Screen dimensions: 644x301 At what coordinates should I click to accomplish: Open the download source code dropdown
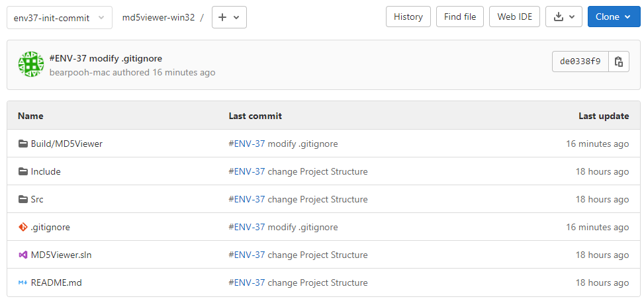pos(563,17)
